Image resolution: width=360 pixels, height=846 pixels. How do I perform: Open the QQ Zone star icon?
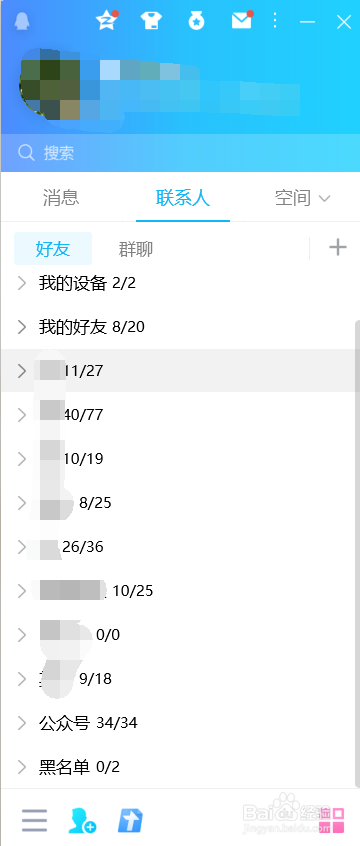click(x=106, y=21)
